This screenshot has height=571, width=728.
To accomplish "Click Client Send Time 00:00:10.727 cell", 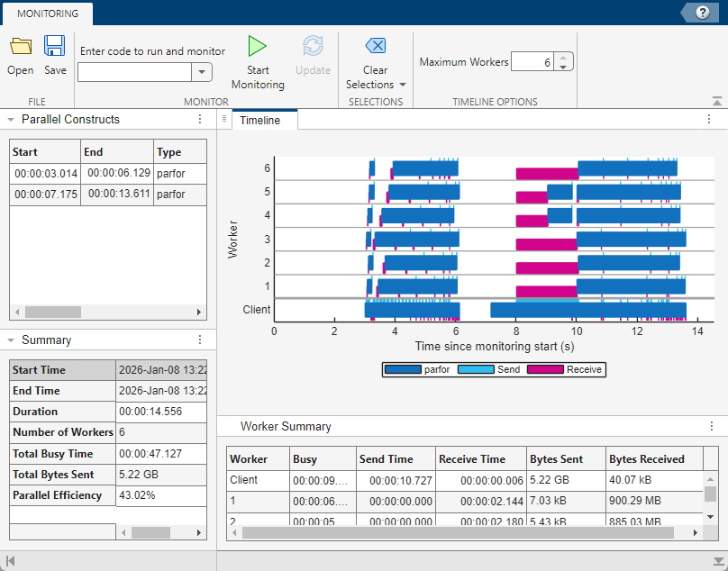I will [396, 480].
